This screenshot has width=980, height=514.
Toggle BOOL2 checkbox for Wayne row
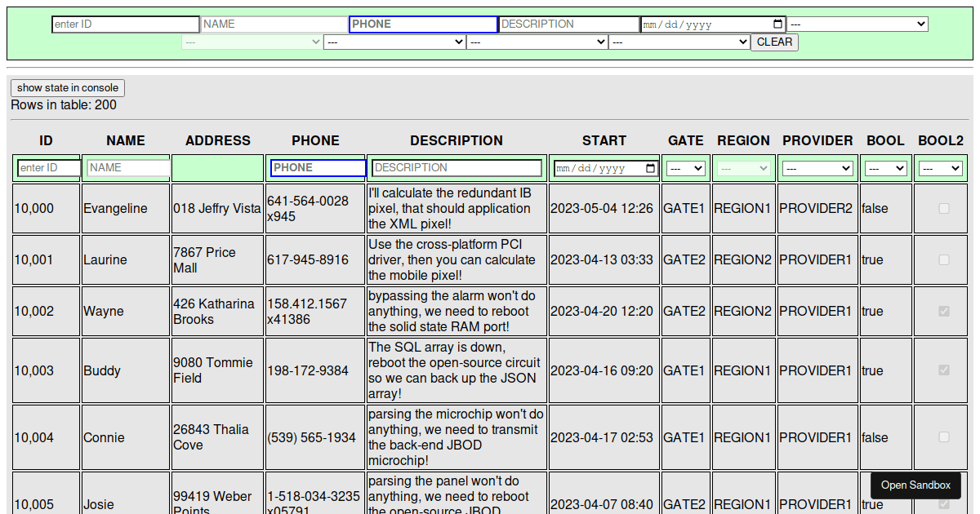(x=944, y=311)
